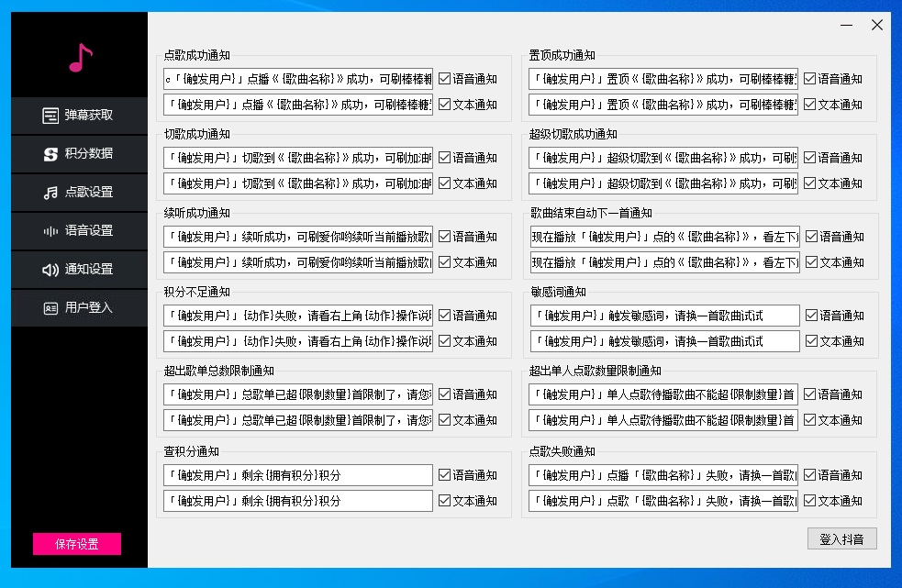Toggle 语音通知 checkbox under 点歌成功通知
This screenshot has width=902, height=588.
444,79
